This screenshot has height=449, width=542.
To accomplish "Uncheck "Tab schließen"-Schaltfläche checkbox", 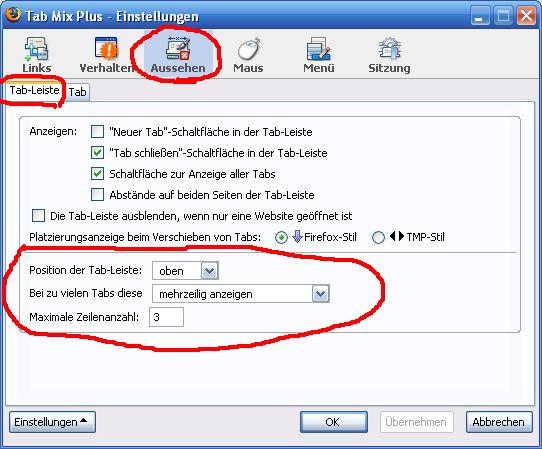I will pos(97,153).
